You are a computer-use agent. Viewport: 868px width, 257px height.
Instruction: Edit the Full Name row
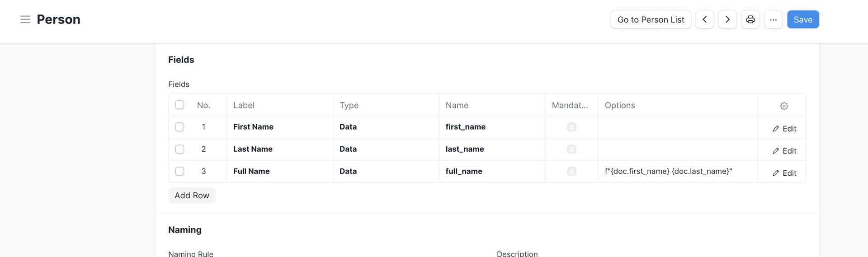(784, 173)
